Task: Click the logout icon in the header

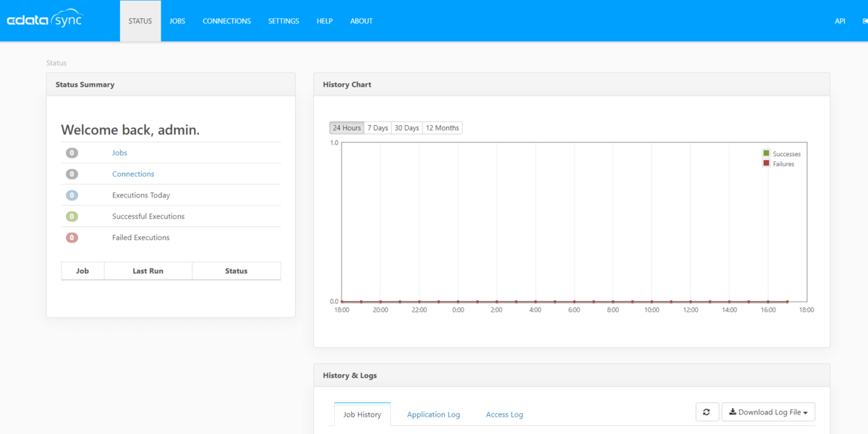Action: pos(864,21)
